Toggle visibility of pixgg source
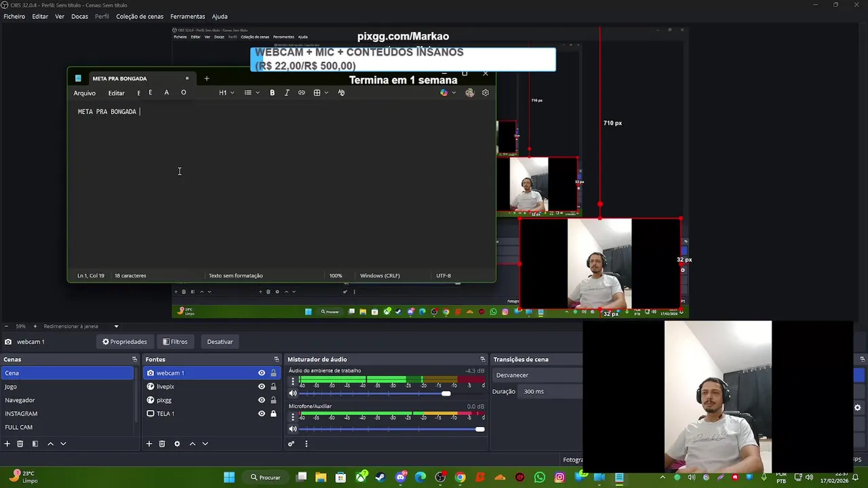 point(261,400)
